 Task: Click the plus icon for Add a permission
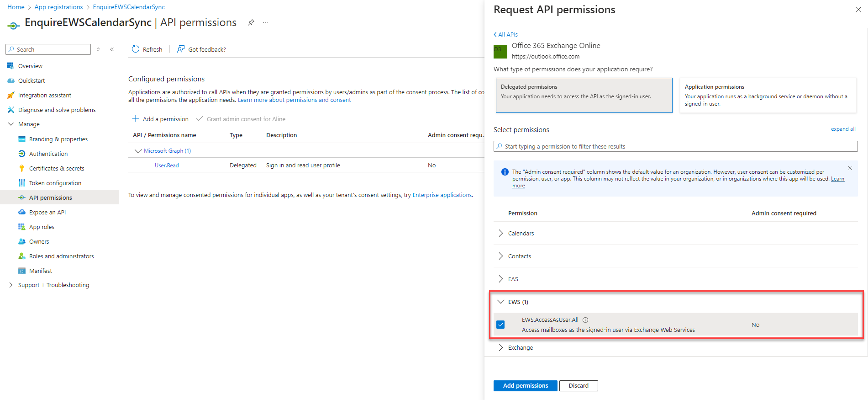point(136,118)
